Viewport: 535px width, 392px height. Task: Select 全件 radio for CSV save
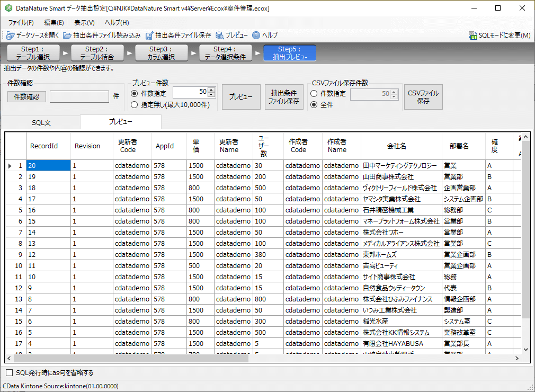click(x=314, y=105)
